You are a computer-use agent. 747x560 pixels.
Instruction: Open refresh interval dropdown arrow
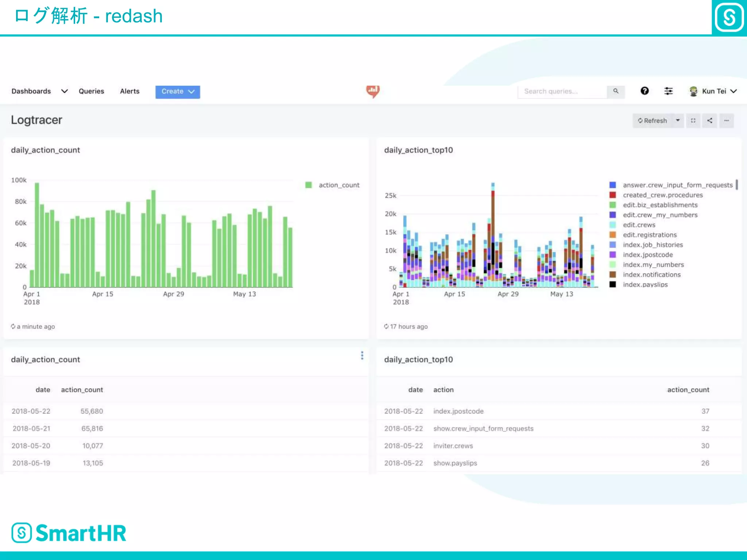tap(678, 121)
